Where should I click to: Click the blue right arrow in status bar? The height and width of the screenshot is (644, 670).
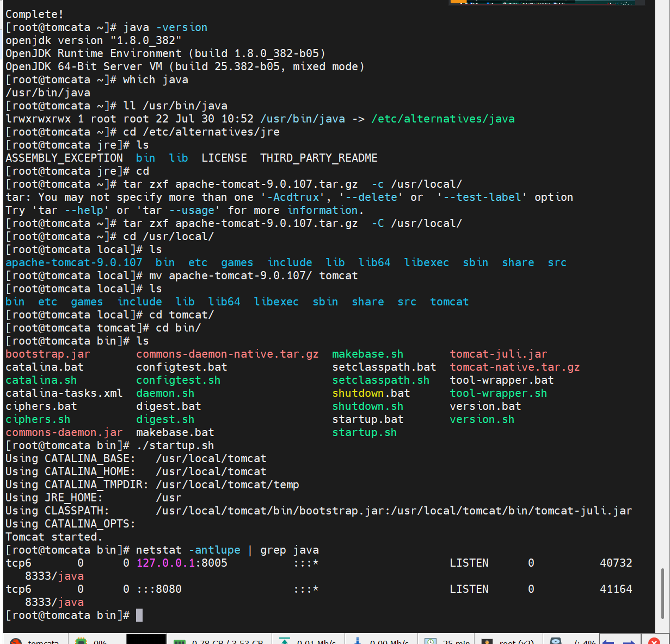click(x=629, y=642)
